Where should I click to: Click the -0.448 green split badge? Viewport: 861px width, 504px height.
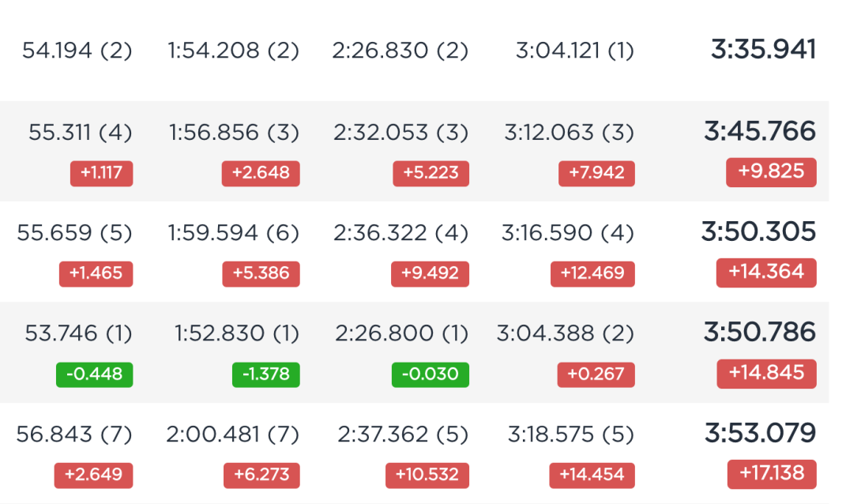point(95,374)
